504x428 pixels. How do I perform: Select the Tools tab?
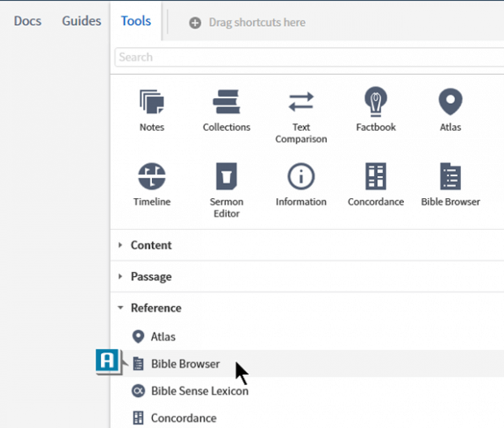pos(136,21)
